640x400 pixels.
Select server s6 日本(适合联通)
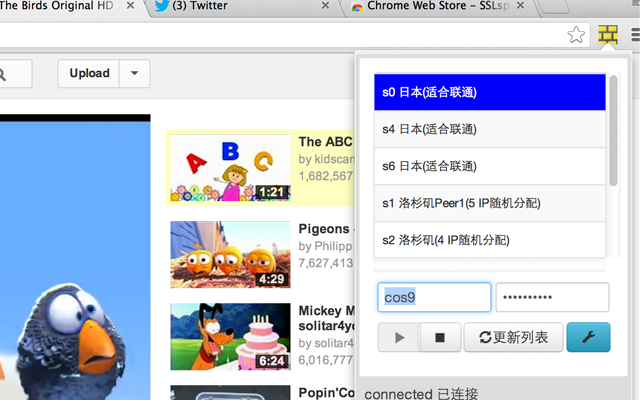click(489, 166)
